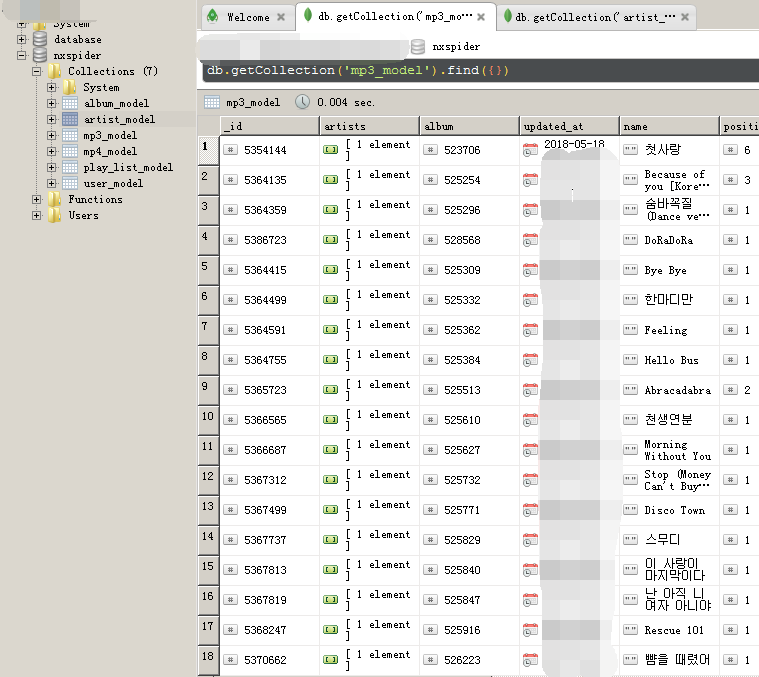Screen dimensions: 759x677
Task: Collapse the Collections (7) folder
Action: tap(36, 71)
